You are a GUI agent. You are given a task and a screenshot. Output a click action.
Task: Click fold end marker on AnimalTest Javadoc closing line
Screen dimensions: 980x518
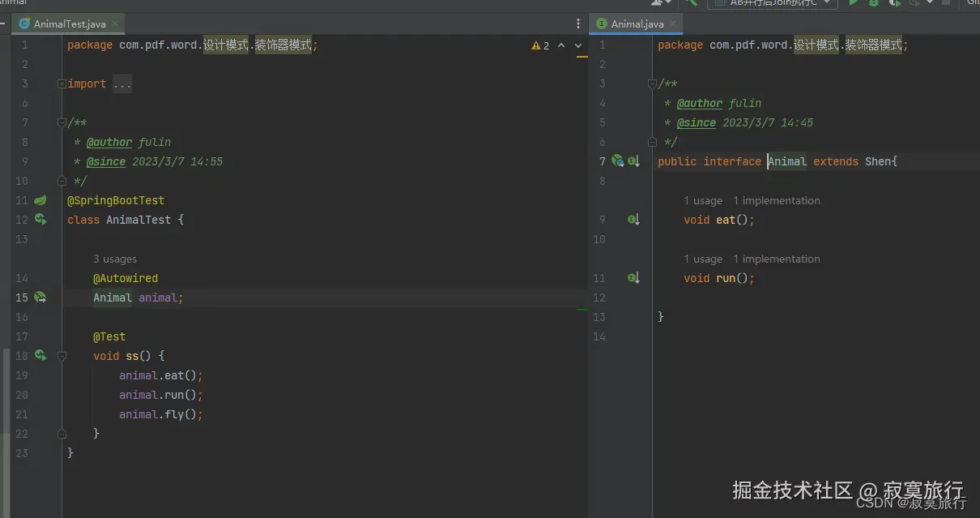(62, 181)
